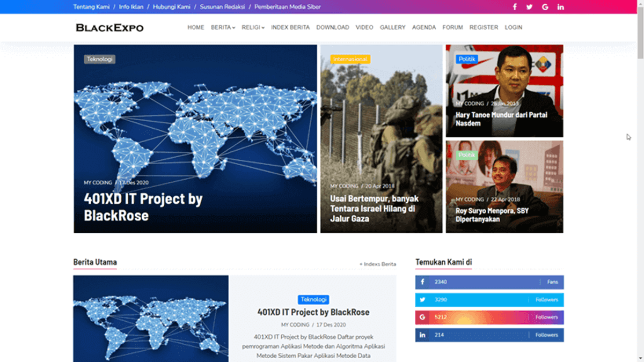Image resolution: width=644 pixels, height=362 pixels.
Task: Open the Forum menu item
Action: point(453,27)
